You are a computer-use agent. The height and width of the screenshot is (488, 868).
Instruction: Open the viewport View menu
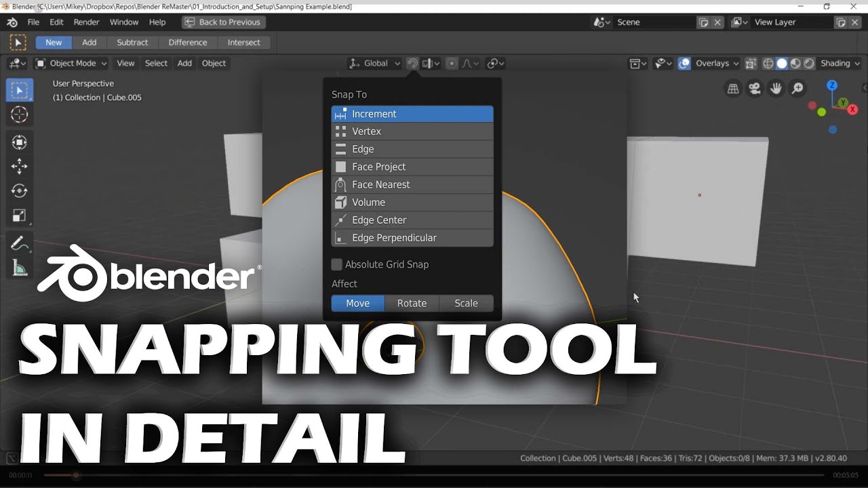125,63
